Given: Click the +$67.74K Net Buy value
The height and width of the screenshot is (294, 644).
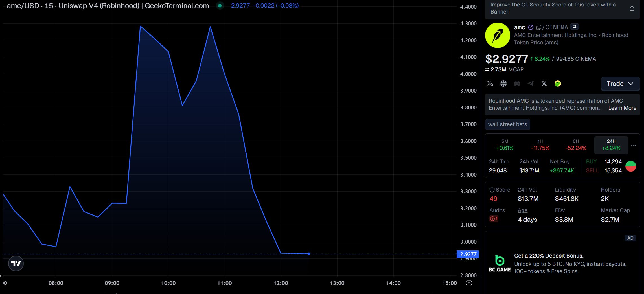Looking at the screenshot, I should pos(562,171).
